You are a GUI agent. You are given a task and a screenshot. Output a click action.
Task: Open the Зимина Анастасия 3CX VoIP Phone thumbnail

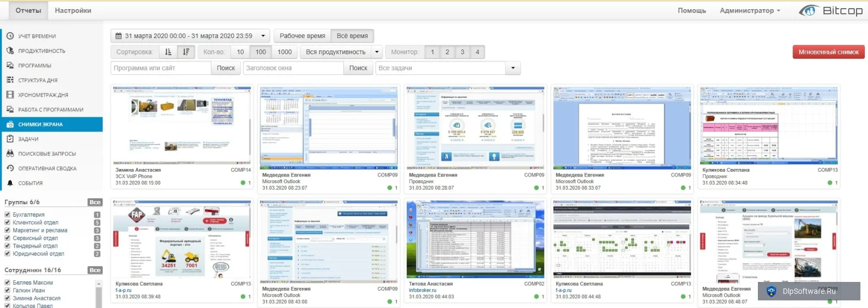[x=182, y=125]
